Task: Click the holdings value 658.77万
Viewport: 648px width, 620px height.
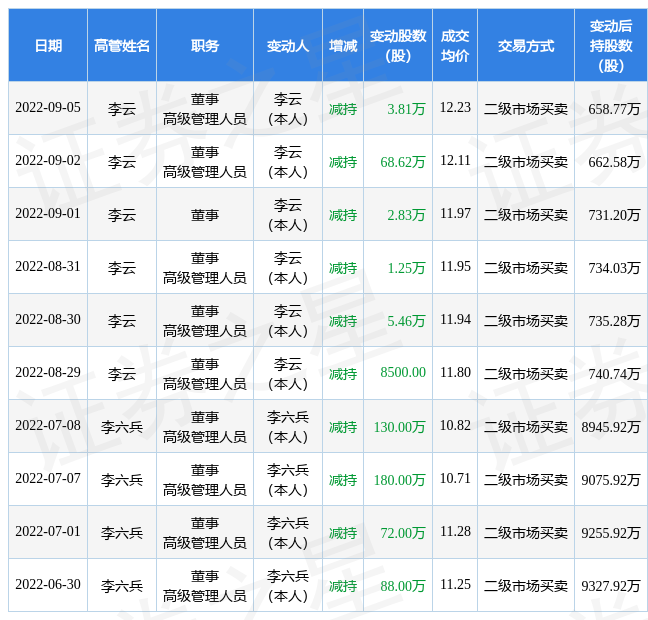Action: (x=614, y=109)
